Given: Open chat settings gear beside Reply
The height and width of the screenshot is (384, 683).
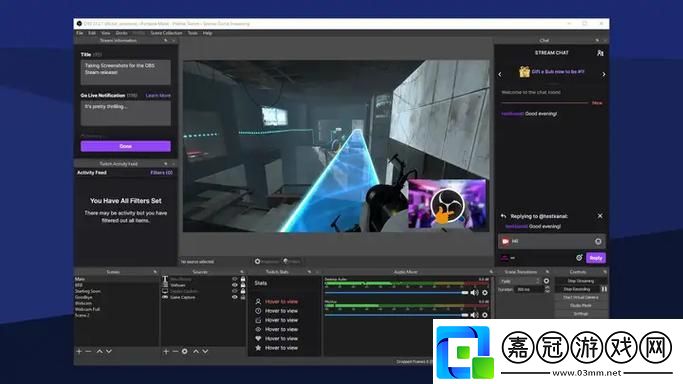Looking at the screenshot, I should (579, 258).
